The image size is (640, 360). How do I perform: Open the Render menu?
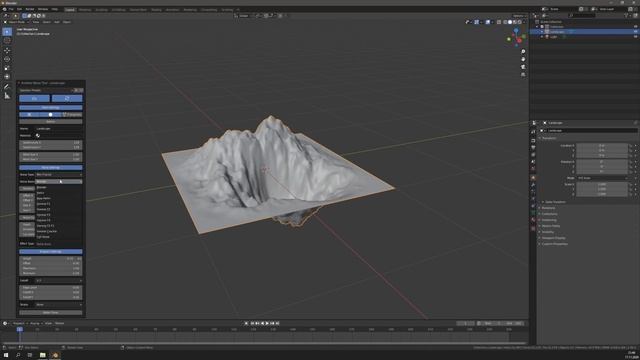coord(30,9)
